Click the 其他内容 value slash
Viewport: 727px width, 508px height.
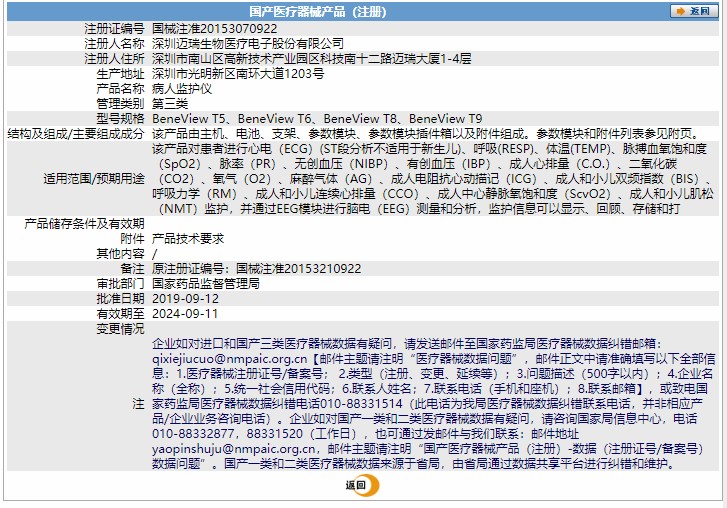tap(154, 254)
